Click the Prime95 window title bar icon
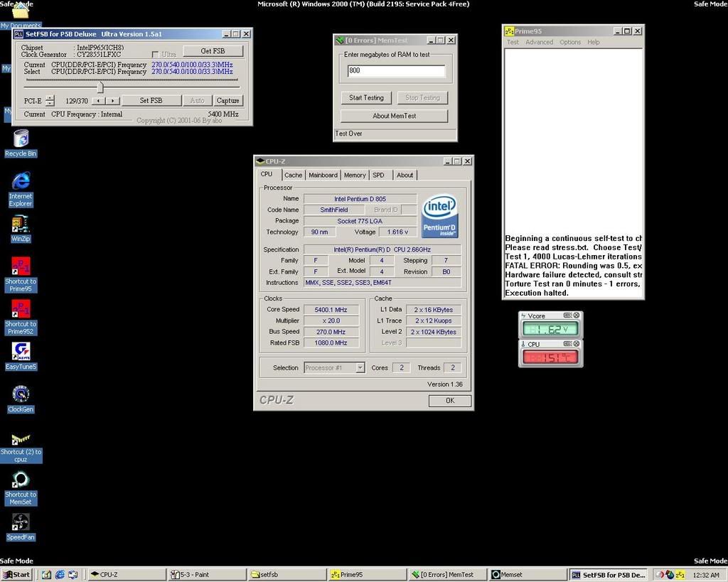 tap(509, 31)
